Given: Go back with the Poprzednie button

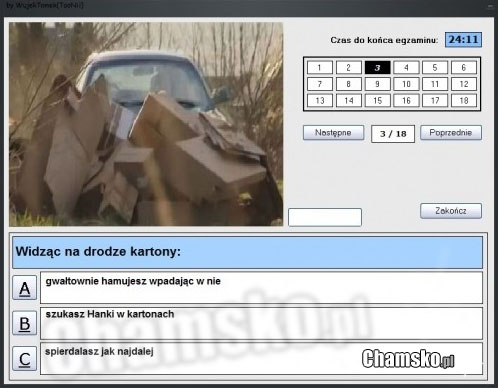Looking at the screenshot, I should (x=451, y=133).
